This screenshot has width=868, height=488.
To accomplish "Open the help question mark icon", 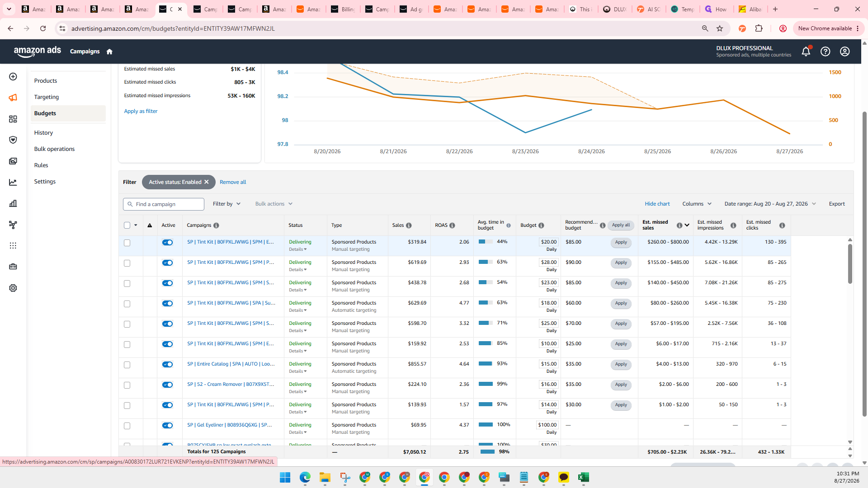I will [x=826, y=52].
